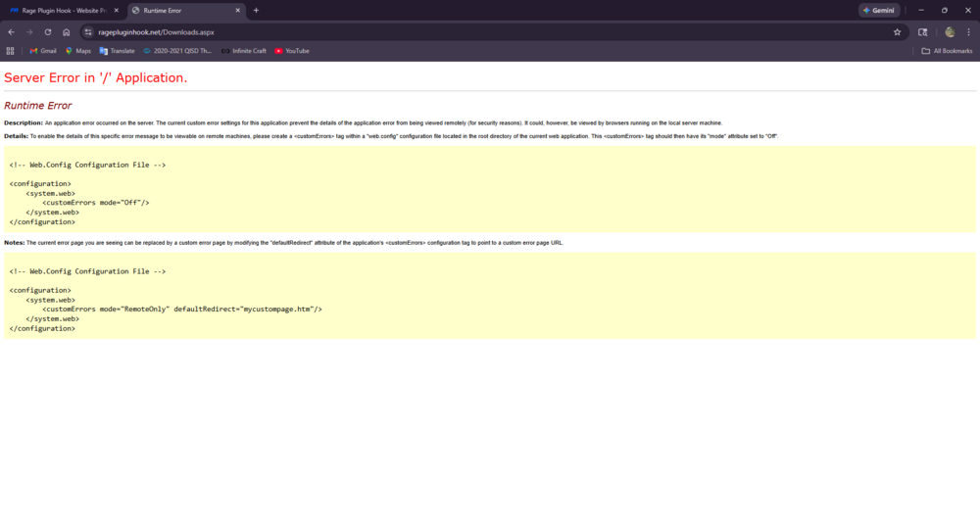The width and height of the screenshot is (980, 526).
Task: Expand the All Bookmarks folder
Action: [947, 51]
